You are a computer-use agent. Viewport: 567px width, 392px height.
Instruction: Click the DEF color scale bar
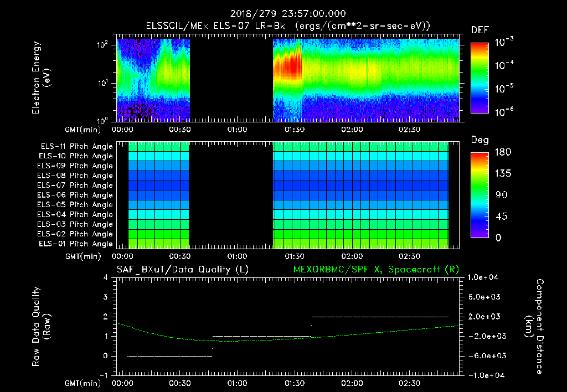(x=480, y=78)
